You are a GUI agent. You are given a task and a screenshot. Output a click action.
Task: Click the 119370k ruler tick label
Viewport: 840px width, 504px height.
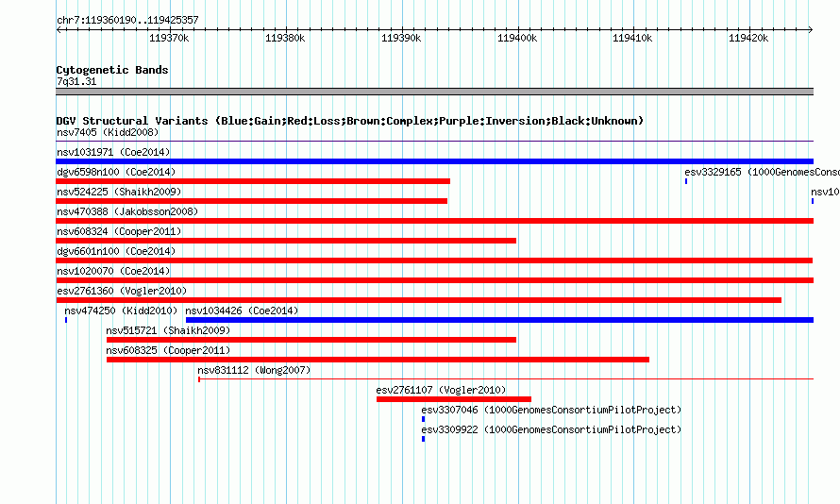click(169, 38)
